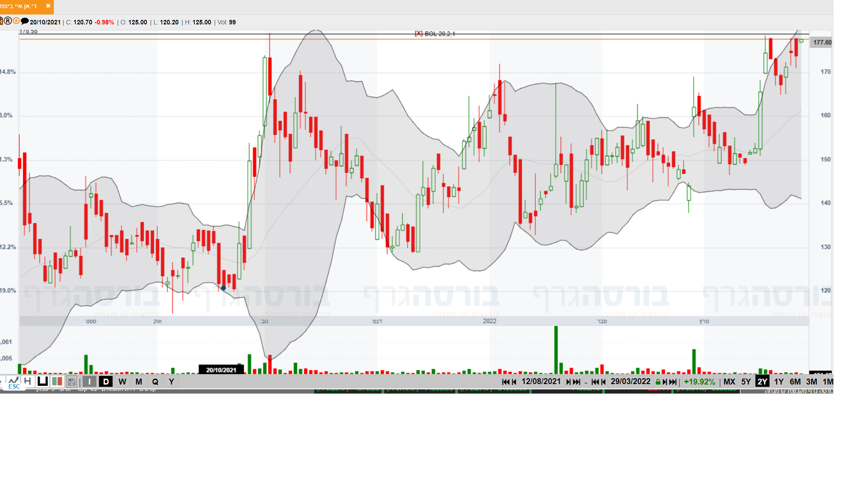Remove BOL 20,2,1 indicator via [X]

click(419, 34)
